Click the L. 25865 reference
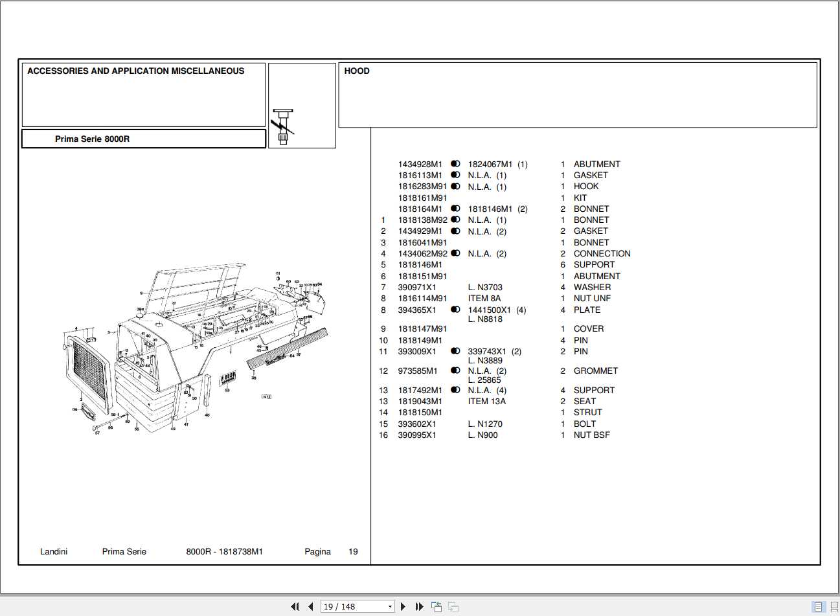The height and width of the screenshot is (616, 840). pos(484,380)
